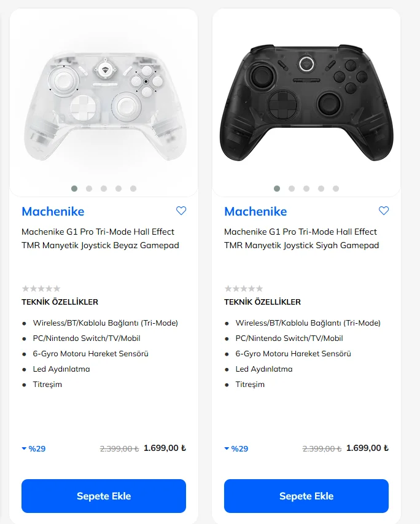The height and width of the screenshot is (524, 420).
Task: Add black Siyah gamepad to cart
Action: tap(306, 496)
